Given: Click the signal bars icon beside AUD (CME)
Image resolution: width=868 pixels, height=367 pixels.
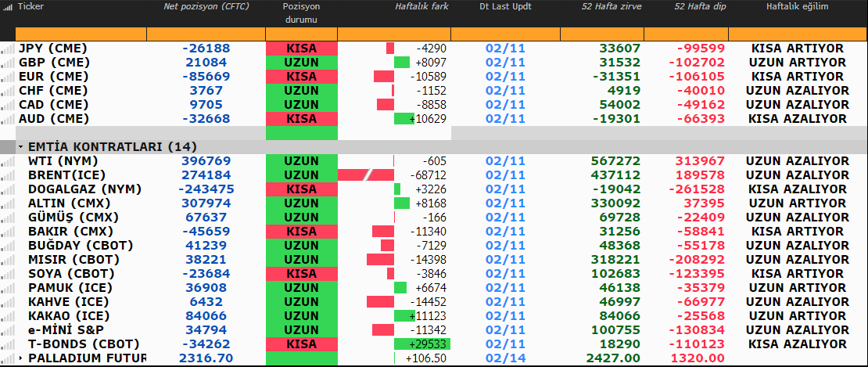Looking at the screenshot, I should 8,119.
